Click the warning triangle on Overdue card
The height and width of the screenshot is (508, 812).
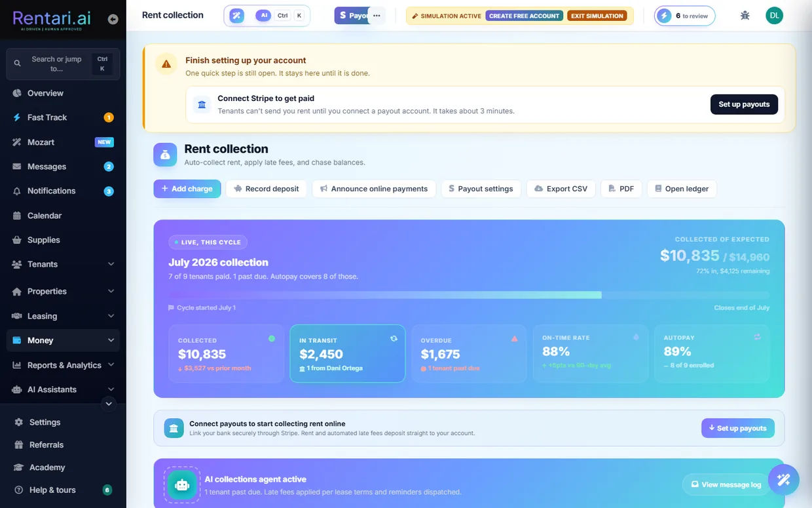[x=515, y=338]
